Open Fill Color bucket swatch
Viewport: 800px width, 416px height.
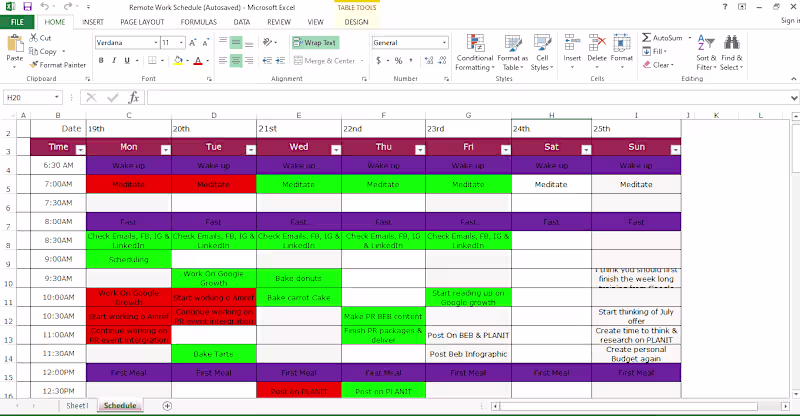tap(178, 60)
